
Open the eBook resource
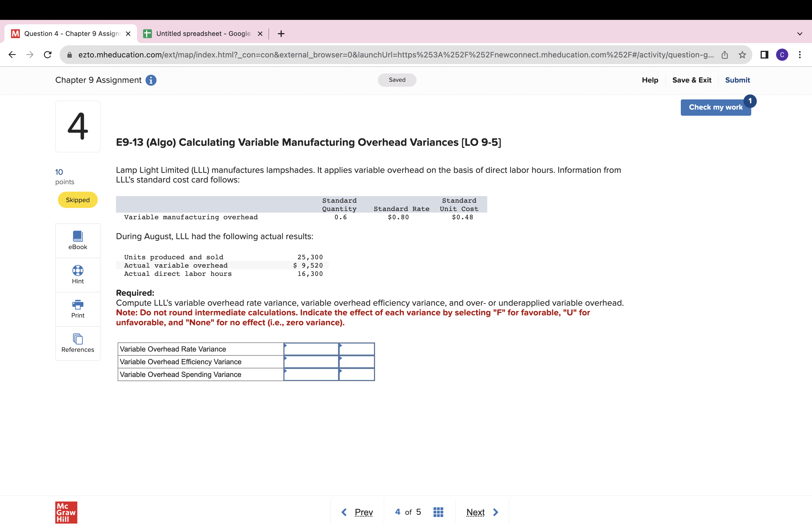coord(78,240)
